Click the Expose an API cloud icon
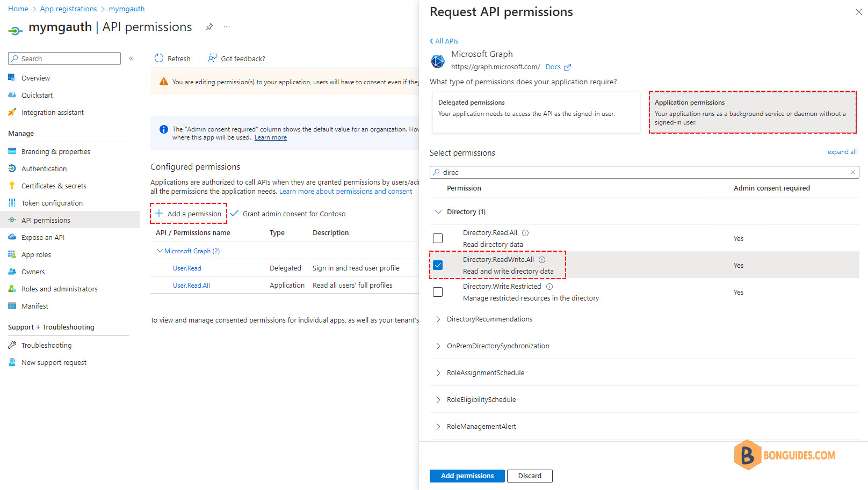Screen dimensions: 868x490 tap(12, 237)
